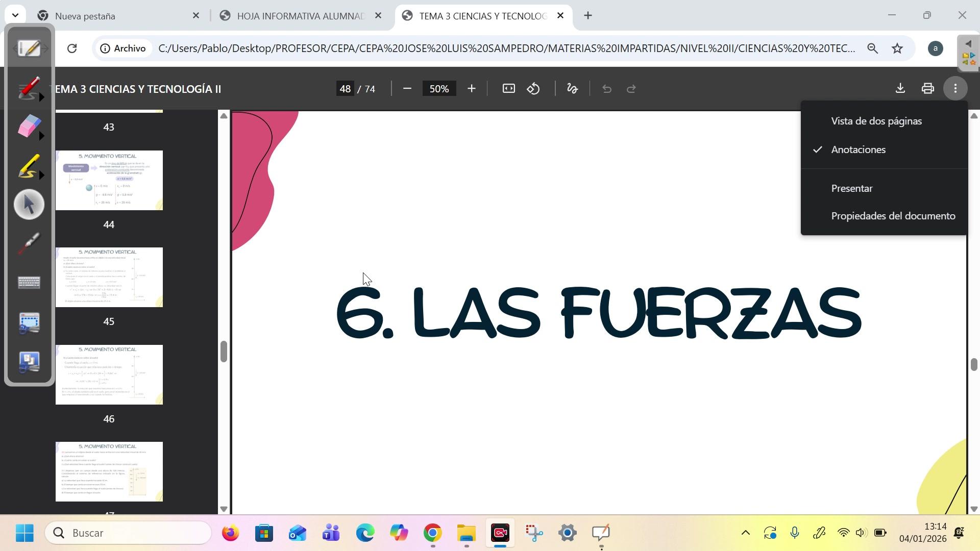Open page 45 thumbnail
Image resolution: width=980 pixels, height=551 pixels.
109,278
